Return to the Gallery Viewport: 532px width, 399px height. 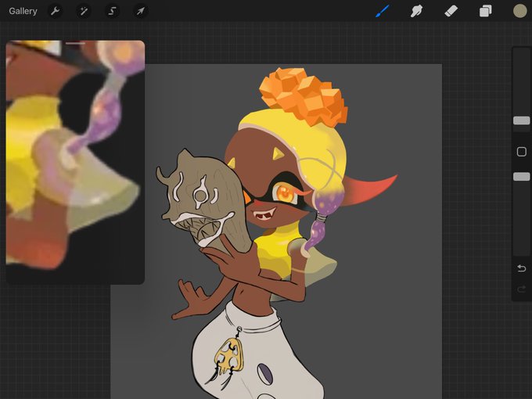tap(23, 11)
